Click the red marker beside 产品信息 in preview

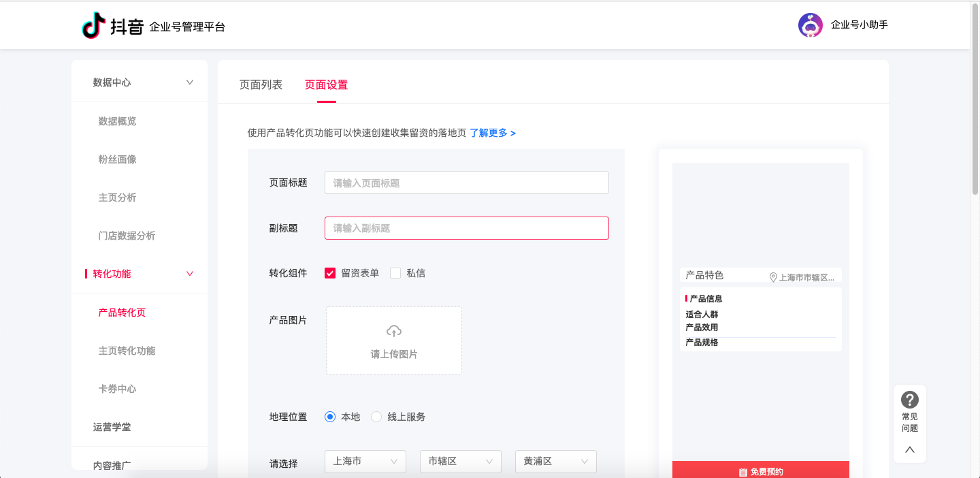coord(686,298)
